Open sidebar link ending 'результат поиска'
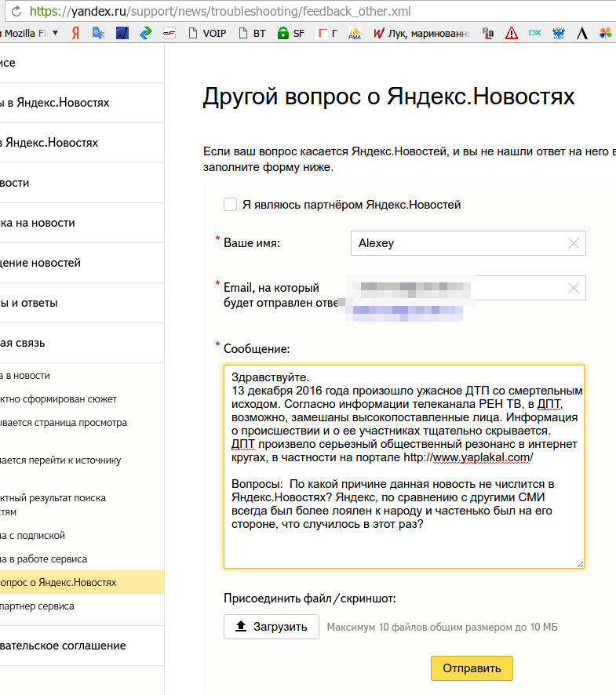616x695 pixels. click(53, 504)
